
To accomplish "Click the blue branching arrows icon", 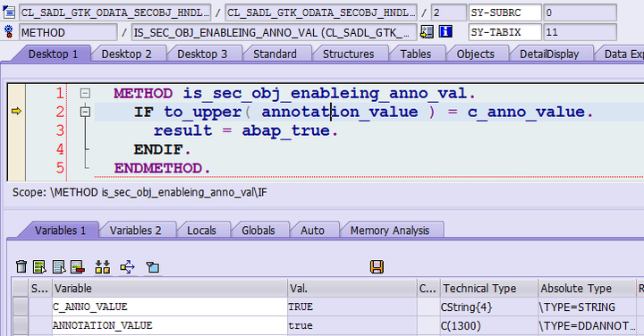I will (x=127, y=267).
